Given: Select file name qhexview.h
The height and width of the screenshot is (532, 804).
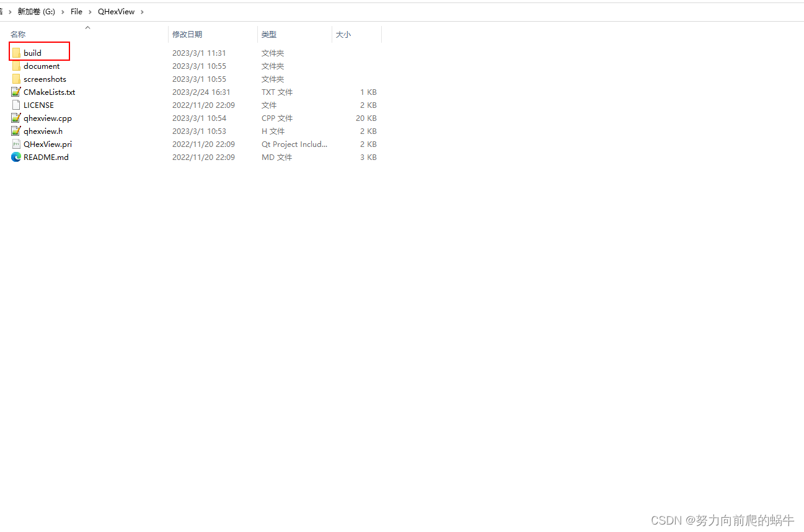Looking at the screenshot, I should click(43, 131).
